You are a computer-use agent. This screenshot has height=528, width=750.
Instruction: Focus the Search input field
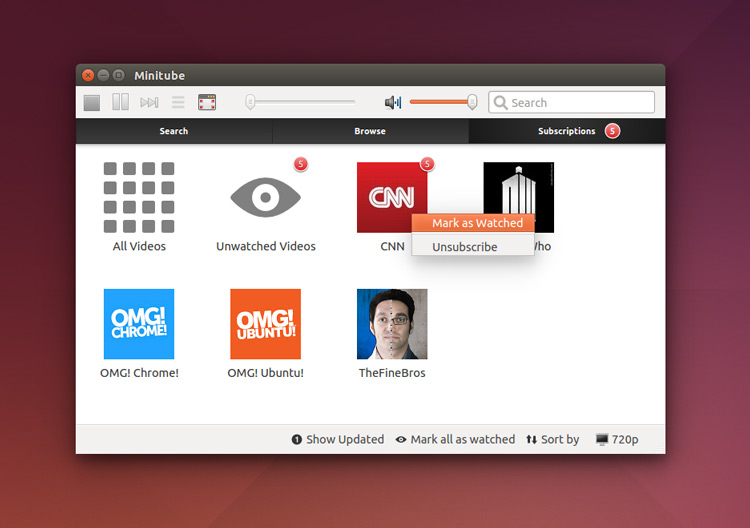(572, 102)
